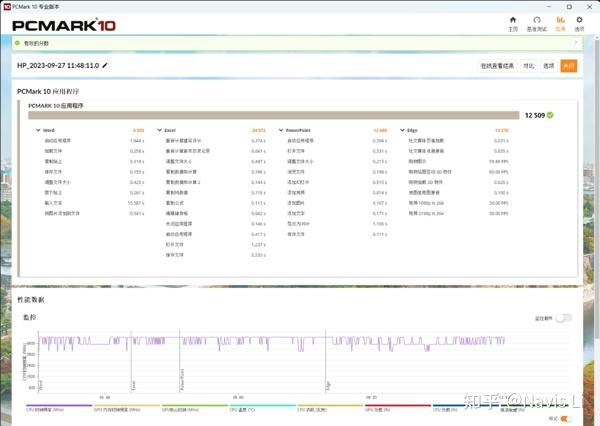Click the 对比 compare button
Image resolution: width=600 pixels, height=426 pixels.
coord(528,66)
